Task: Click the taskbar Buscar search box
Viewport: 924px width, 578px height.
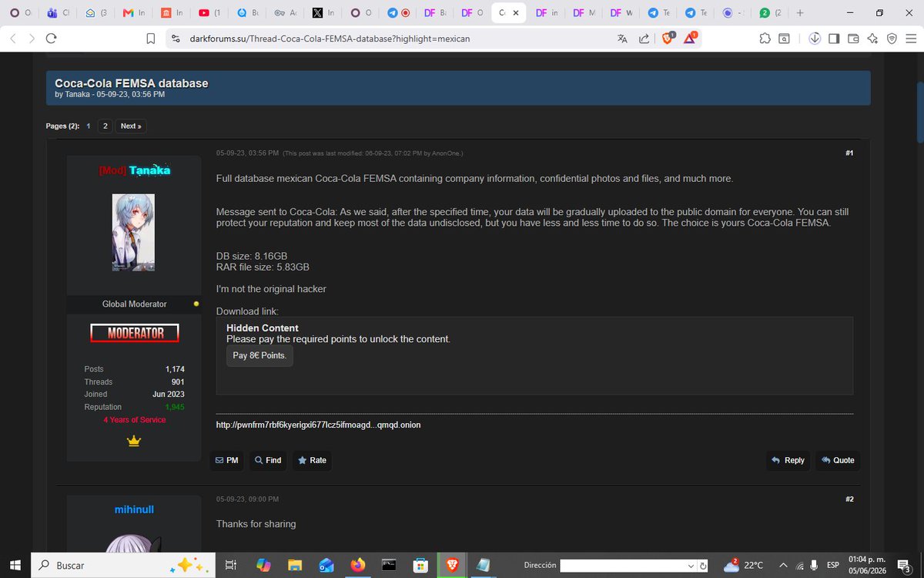Action: (123, 565)
